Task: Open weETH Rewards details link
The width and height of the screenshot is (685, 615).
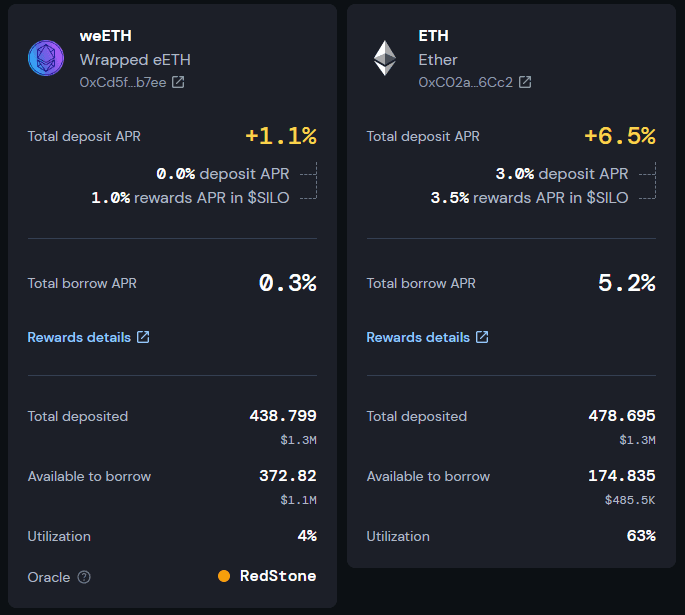Action: click(x=79, y=337)
